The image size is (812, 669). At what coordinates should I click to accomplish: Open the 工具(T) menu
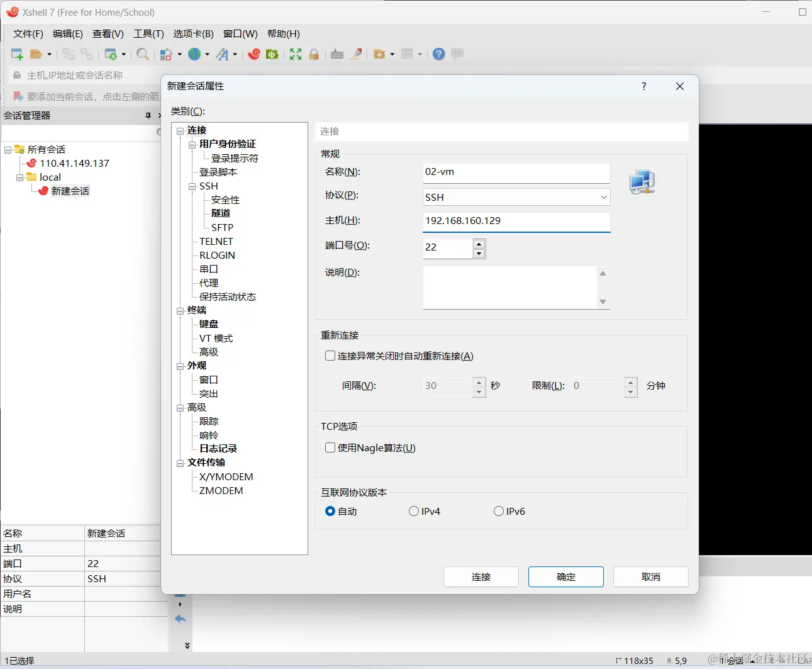pyautogui.click(x=148, y=34)
